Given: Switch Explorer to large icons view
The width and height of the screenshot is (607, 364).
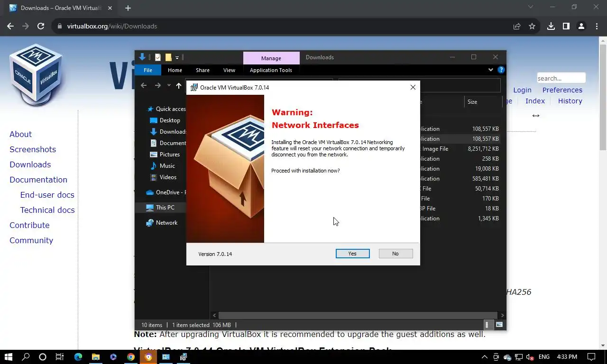Looking at the screenshot, I should pyautogui.click(x=499, y=325).
